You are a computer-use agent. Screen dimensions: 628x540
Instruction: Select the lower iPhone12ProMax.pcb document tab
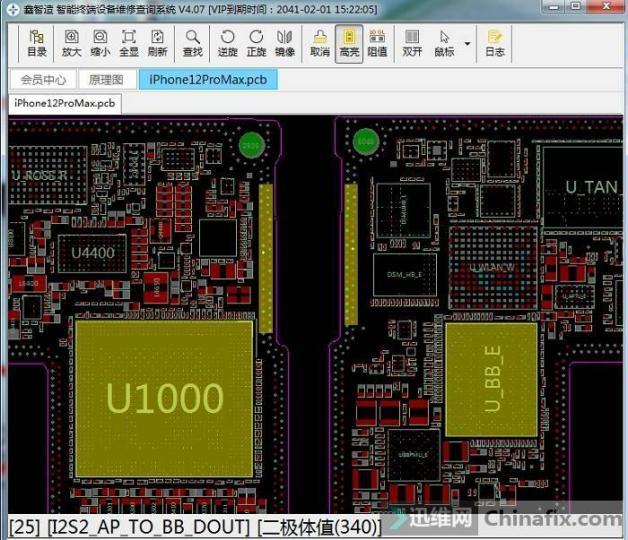64,103
